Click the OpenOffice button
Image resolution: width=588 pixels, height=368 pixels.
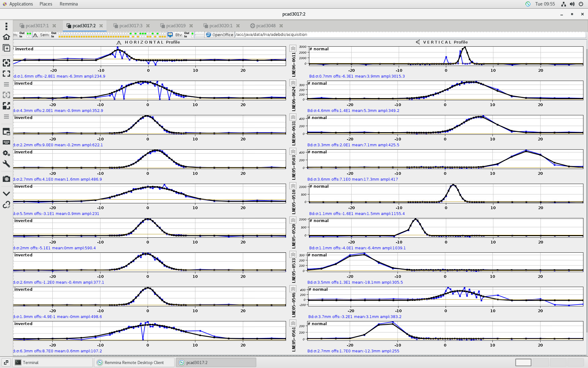pos(220,35)
